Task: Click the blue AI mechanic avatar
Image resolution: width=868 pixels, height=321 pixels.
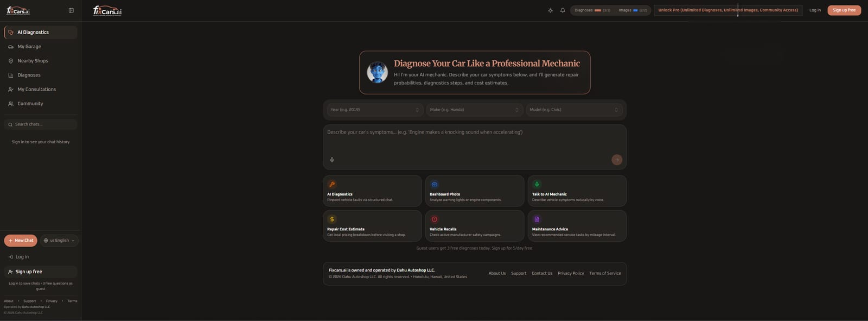Action: tap(377, 72)
